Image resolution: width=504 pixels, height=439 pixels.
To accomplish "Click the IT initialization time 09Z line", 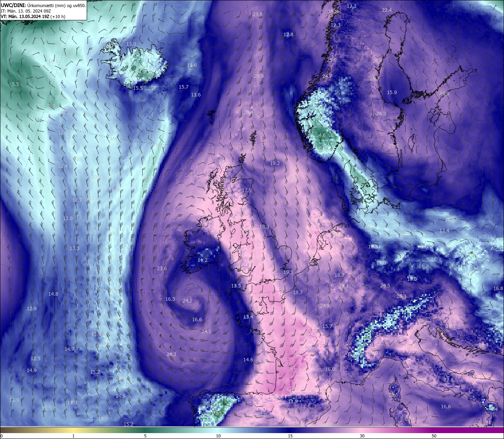I will [x=26, y=11].
